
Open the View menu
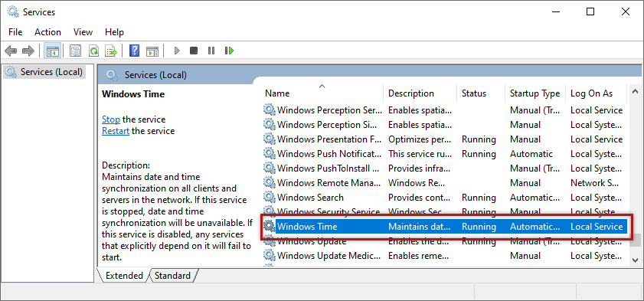83,32
